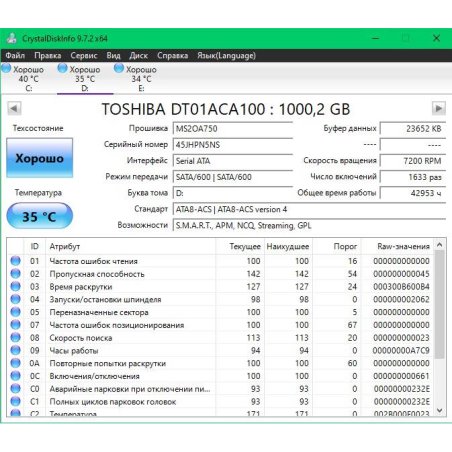Click the Атрибут column header
The image size is (452, 452).
[x=130, y=246]
